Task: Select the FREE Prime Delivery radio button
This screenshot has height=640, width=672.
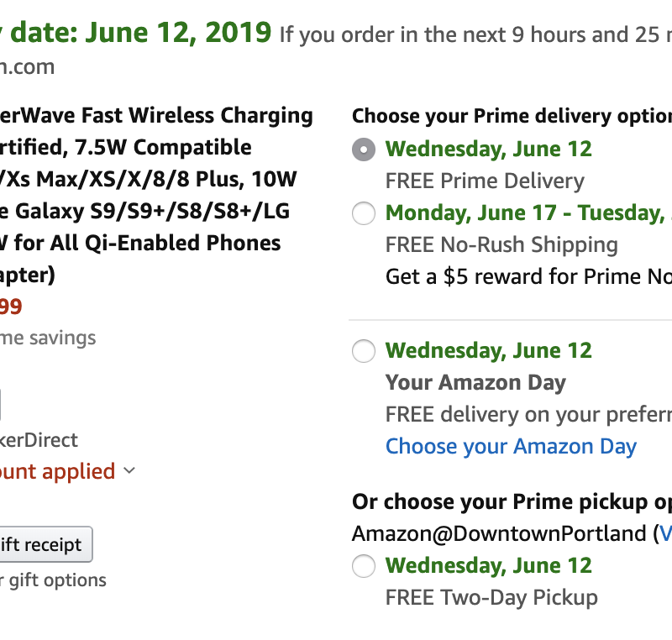Action: [x=364, y=150]
